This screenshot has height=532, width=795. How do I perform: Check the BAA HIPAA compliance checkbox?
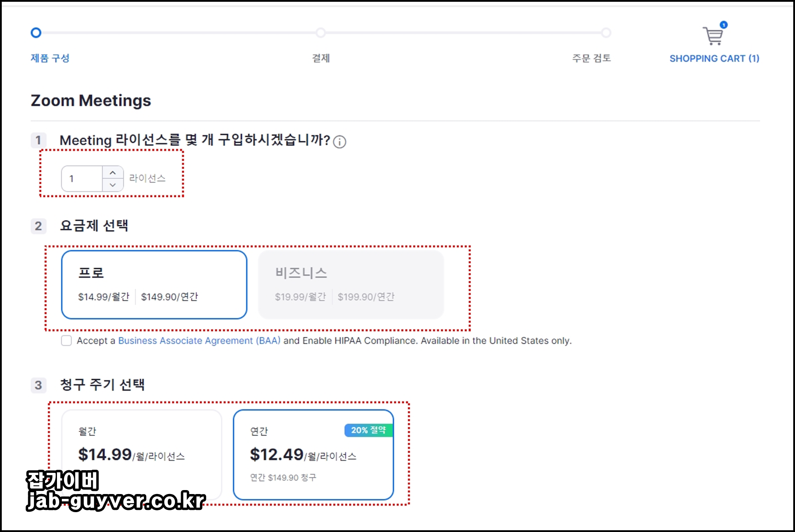pyautogui.click(x=66, y=340)
